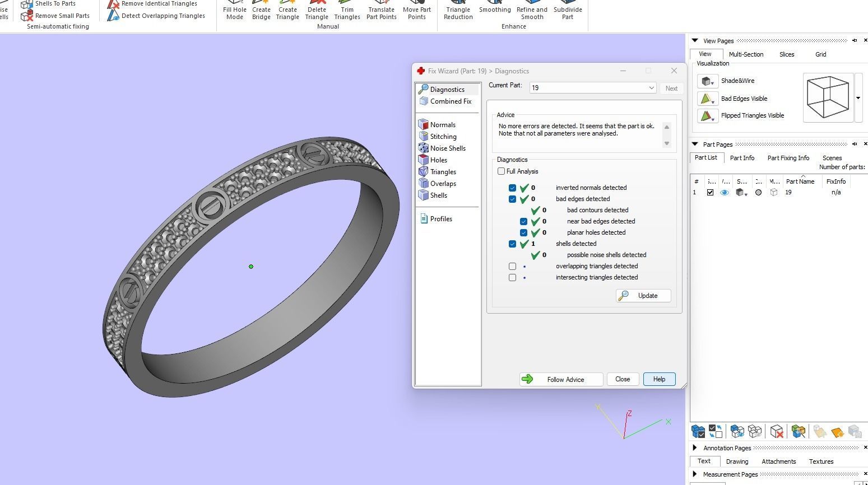Switch to the Slices tab
The height and width of the screenshot is (485, 868).
point(787,54)
